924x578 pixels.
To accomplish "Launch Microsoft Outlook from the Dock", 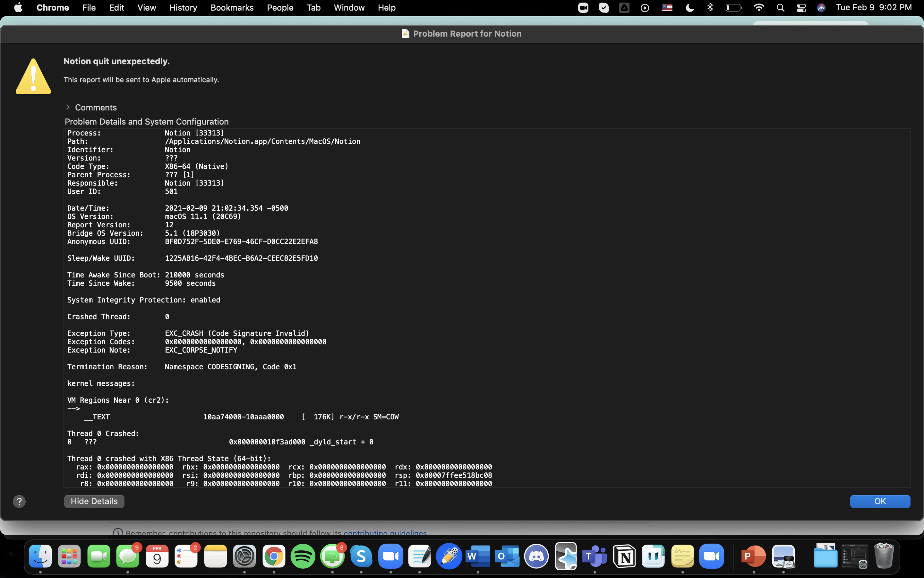I will click(507, 556).
